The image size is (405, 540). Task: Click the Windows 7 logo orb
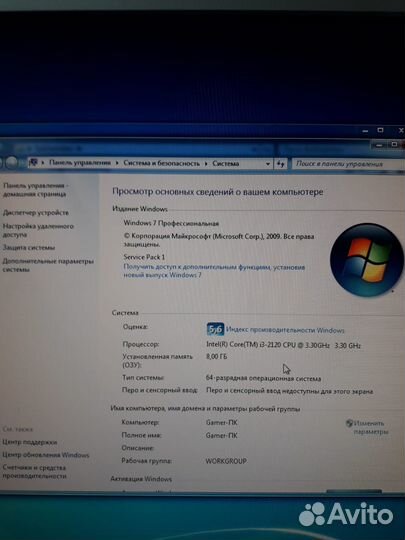click(366, 260)
